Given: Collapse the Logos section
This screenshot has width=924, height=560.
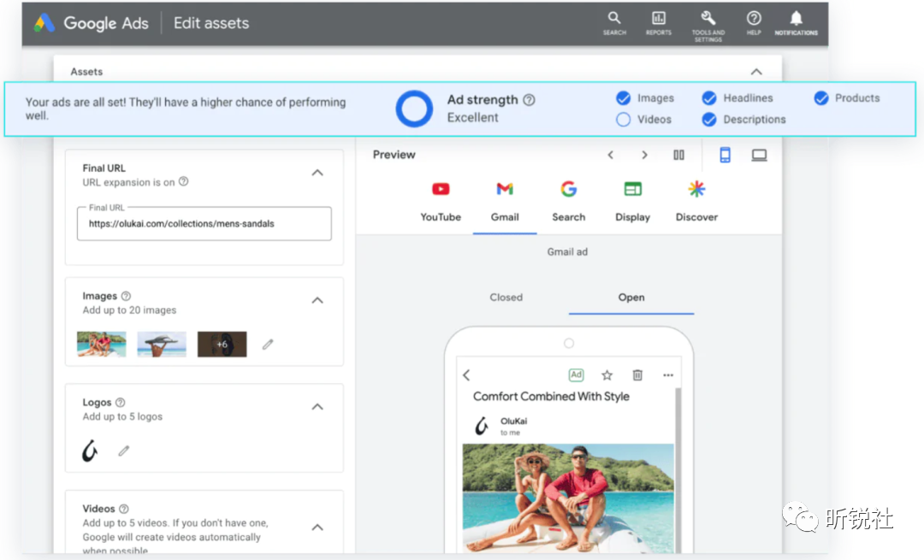Looking at the screenshot, I should point(317,407).
